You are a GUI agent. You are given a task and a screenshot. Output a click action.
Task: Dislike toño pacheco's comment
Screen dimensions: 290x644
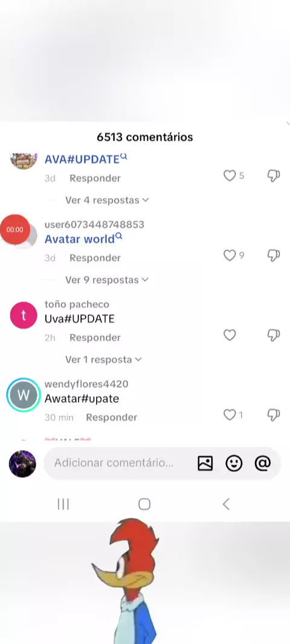pos(274,335)
